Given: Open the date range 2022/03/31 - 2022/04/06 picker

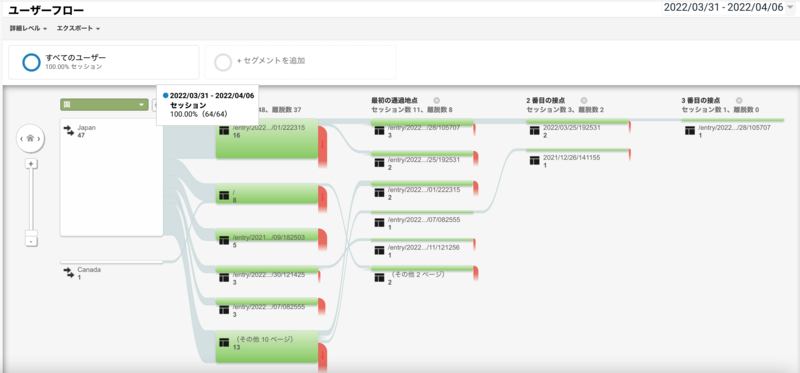Looking at the screenshot, I should click(729, 8).
